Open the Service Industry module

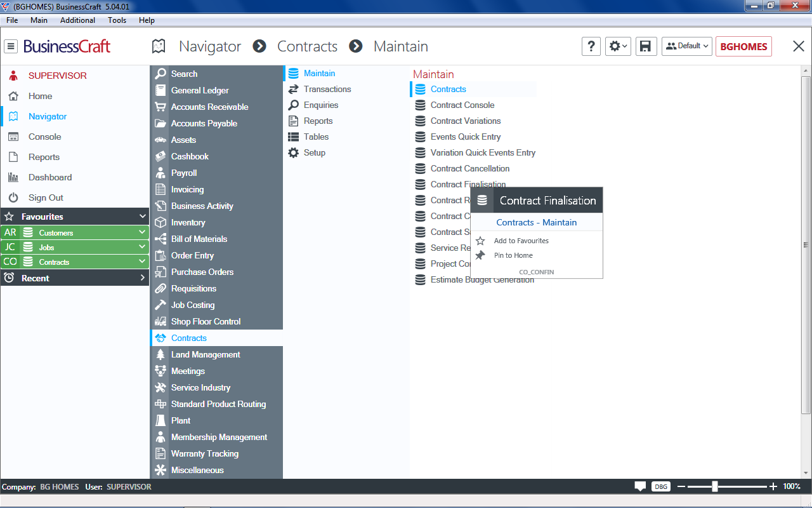(216, 387)
